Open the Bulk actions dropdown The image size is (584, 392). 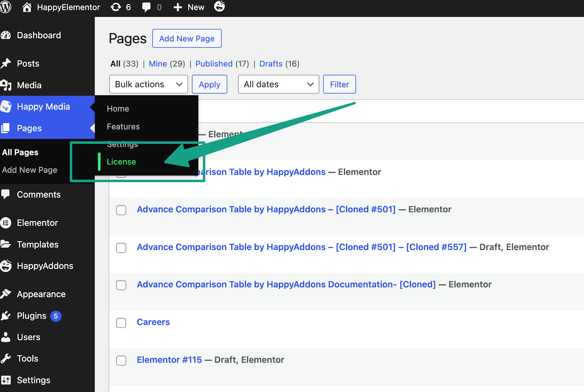pyautogui.click(x=149, y=84)
